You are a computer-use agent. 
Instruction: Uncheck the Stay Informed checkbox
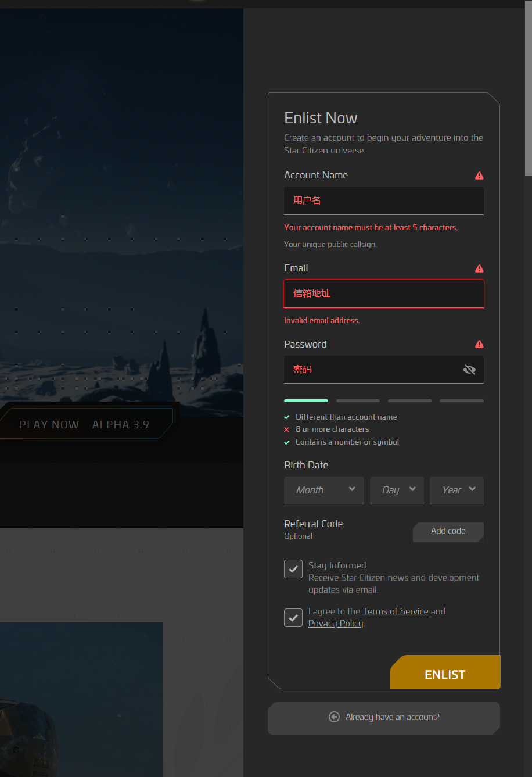point(293,569)
